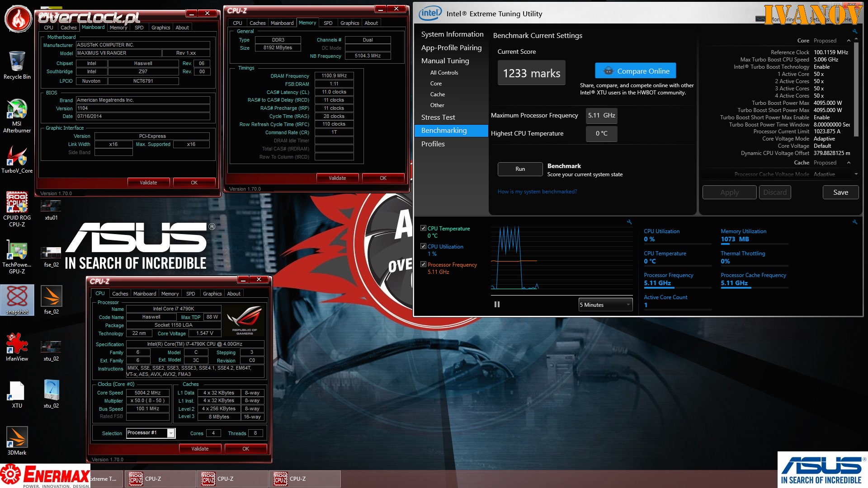Screen dimensions: 868x488
Task: Click the ROG logo in CPU-Z CPU window
Action: click(x=245, y=320)
